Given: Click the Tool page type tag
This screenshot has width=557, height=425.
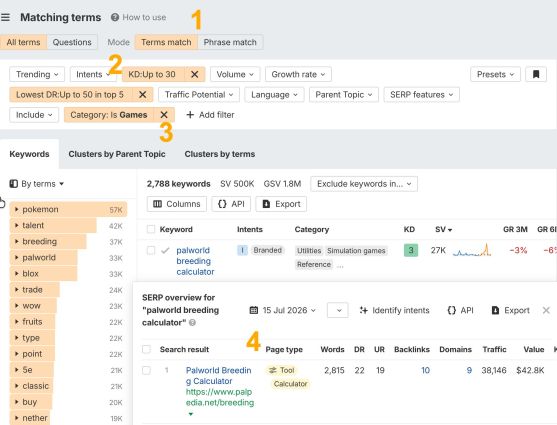Looking at the screenshot, I should [x=282, y=370].
